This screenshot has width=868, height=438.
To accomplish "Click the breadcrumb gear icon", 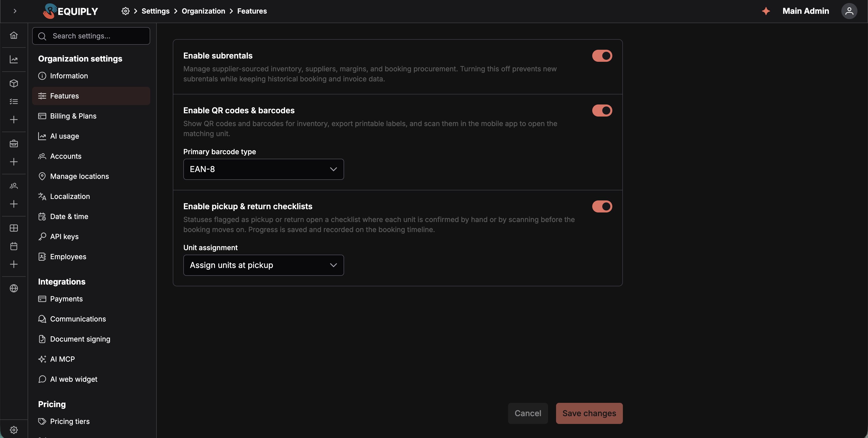I will pos(125,11).
